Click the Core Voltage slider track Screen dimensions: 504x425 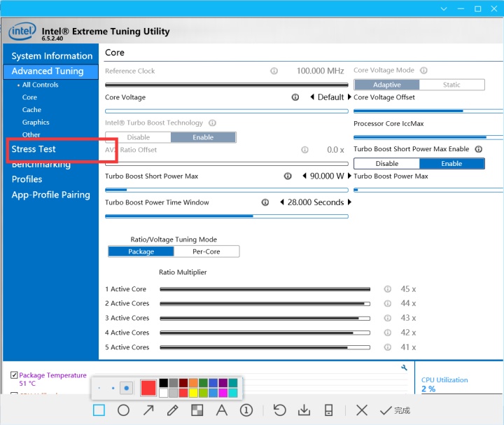point(227,111)
